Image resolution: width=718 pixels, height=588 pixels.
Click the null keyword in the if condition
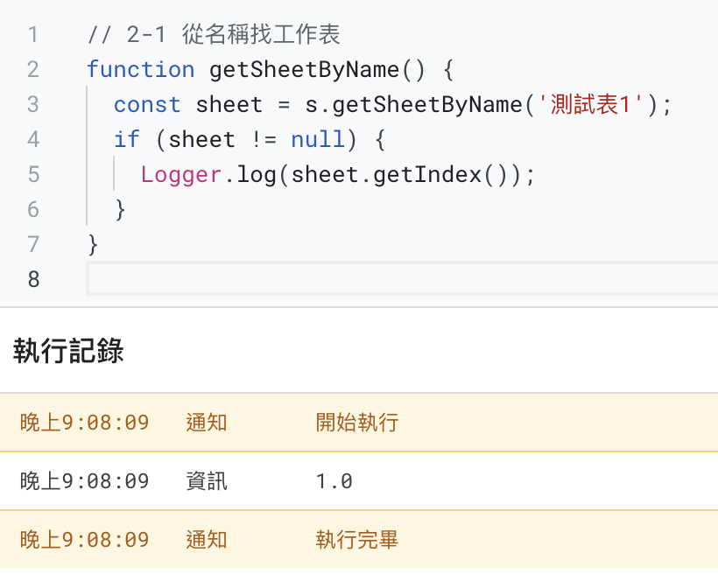coord(318,140)
